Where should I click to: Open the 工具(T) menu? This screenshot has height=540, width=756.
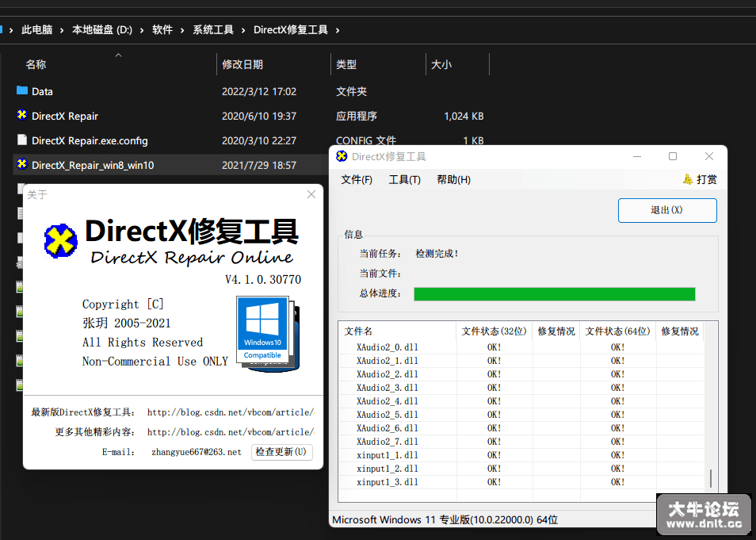coord(405,180)
